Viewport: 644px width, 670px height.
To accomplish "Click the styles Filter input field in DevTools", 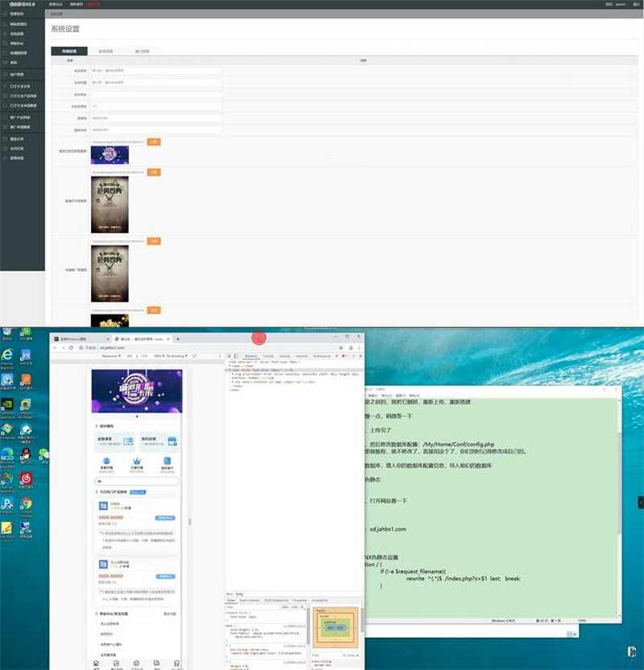I will point(252,606).
